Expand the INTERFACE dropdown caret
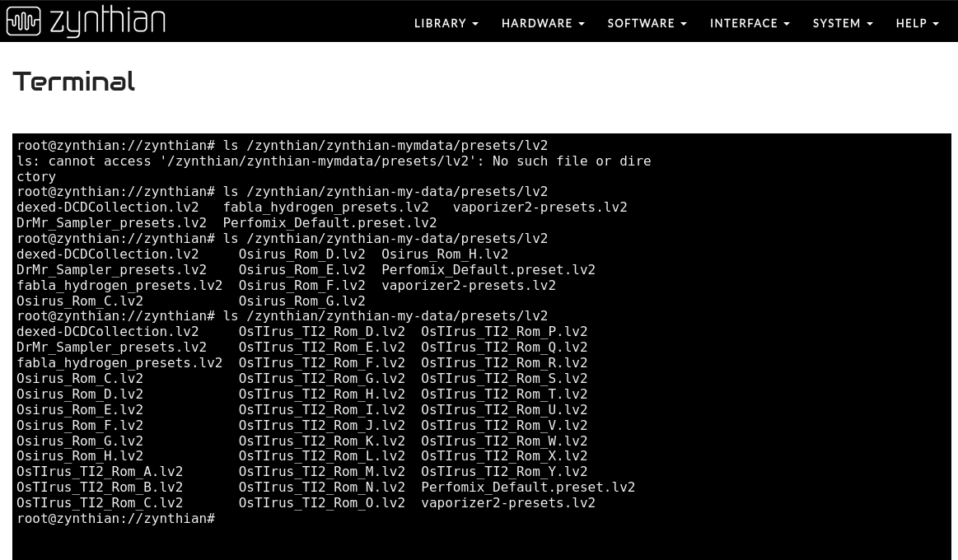Image resolution: width=958 pixels, height=560 pixels. point(787,25)
